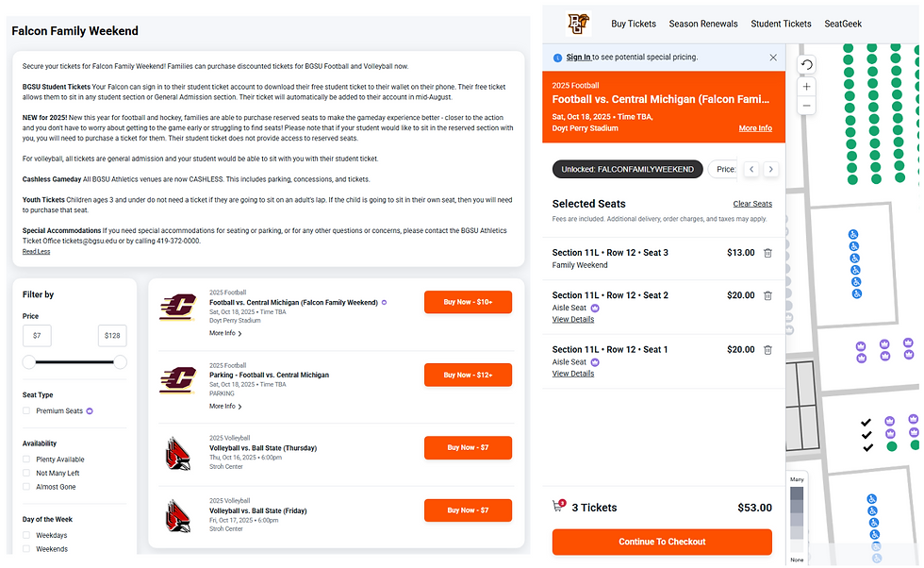Dismiss the sign-in pricing banner
Screen dimensions: 924x568
[773, 58]
